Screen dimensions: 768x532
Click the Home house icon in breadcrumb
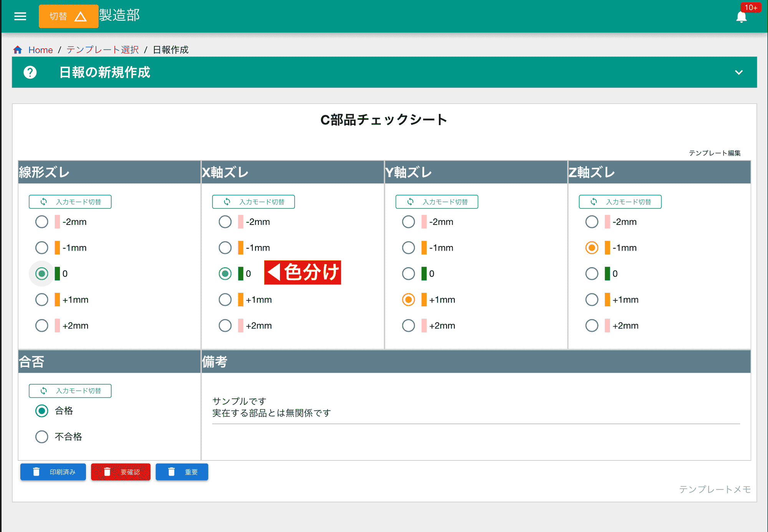click(18, 50)
